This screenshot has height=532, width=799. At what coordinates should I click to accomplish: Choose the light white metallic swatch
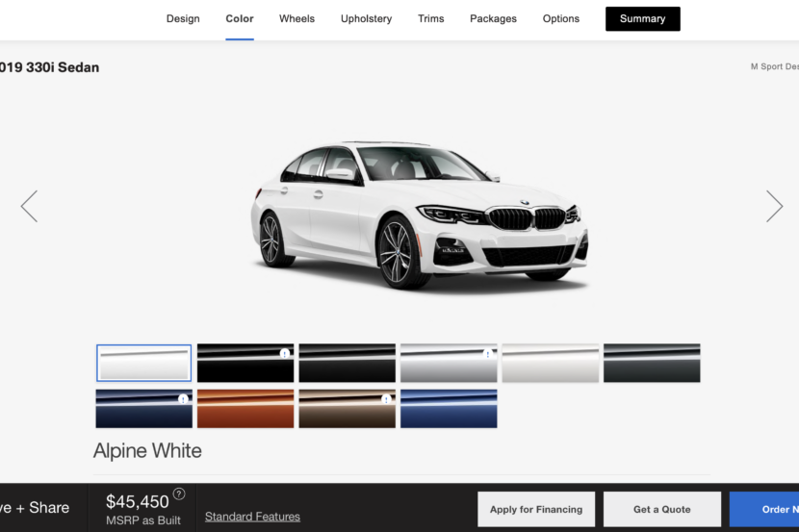(551, 363)
